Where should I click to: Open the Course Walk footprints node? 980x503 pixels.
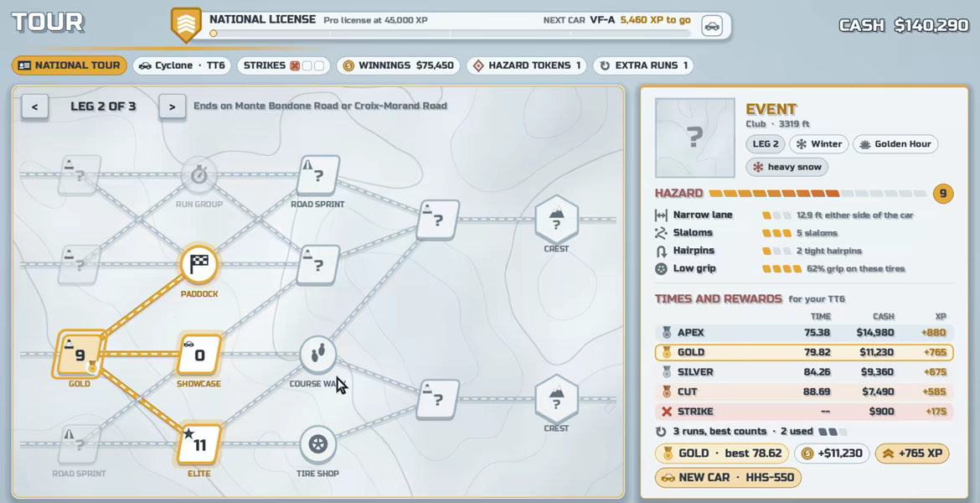pos(318,355)
